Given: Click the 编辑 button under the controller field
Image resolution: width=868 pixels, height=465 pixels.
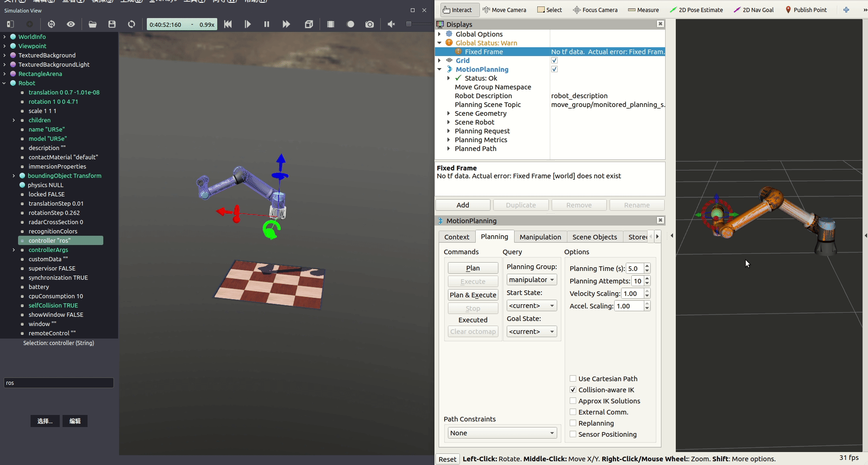Looking at the screenshot, I should [x=75, y=421].
